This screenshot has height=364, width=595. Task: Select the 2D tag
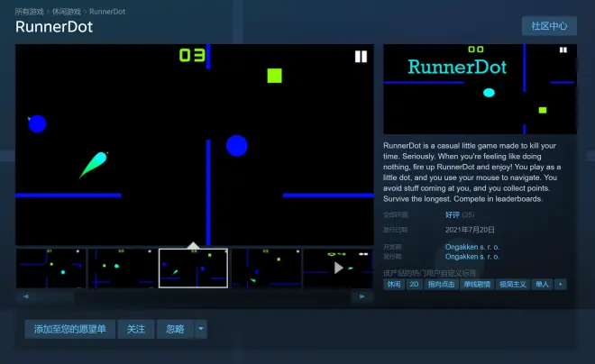click(414, 285)
